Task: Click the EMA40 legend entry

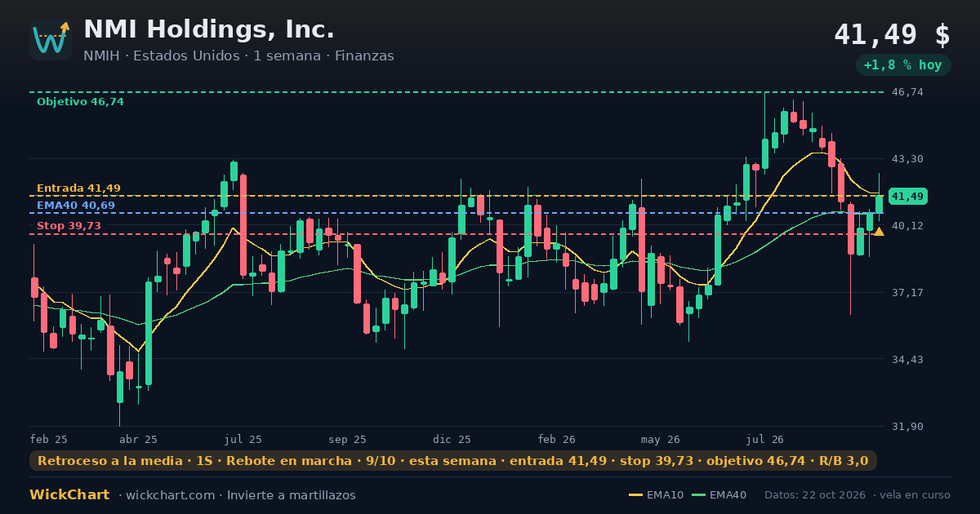Action: [719, 495]
